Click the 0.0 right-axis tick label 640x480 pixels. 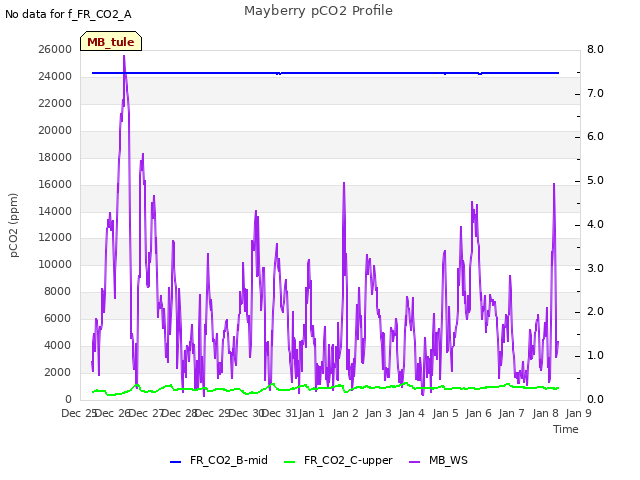[x=595, y=399]
